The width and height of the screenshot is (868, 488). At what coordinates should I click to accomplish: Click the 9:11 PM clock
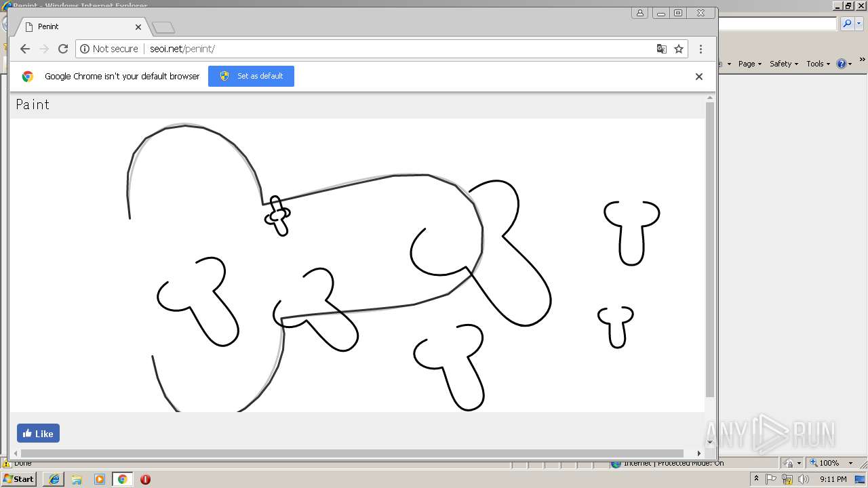pos(833,479)
